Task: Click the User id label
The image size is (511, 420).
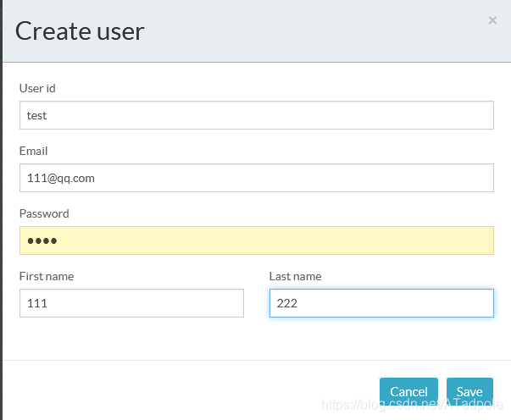Action: [37, 88]
